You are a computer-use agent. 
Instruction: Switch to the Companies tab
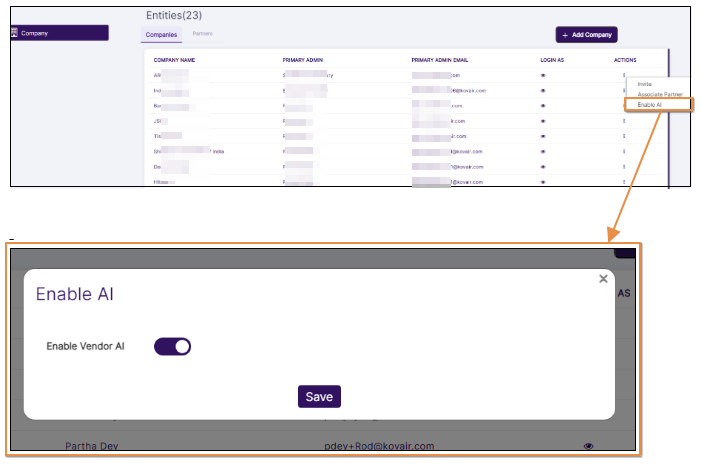point(161,34)
